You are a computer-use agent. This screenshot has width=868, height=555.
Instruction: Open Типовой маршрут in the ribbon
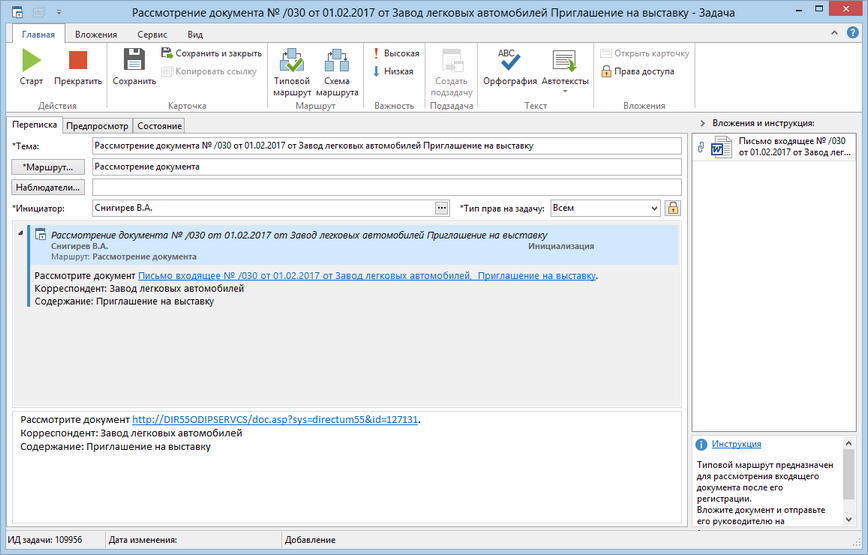[x=292, y=60]
